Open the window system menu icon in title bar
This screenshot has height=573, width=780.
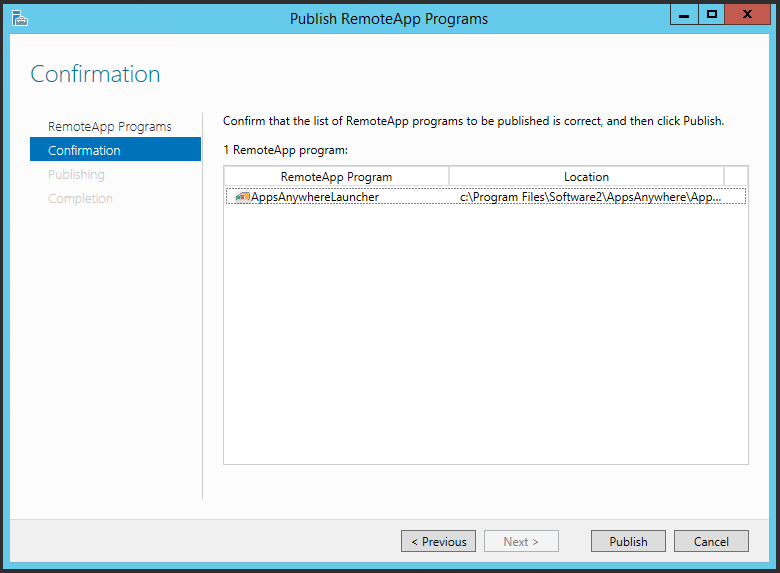point(19,17)
